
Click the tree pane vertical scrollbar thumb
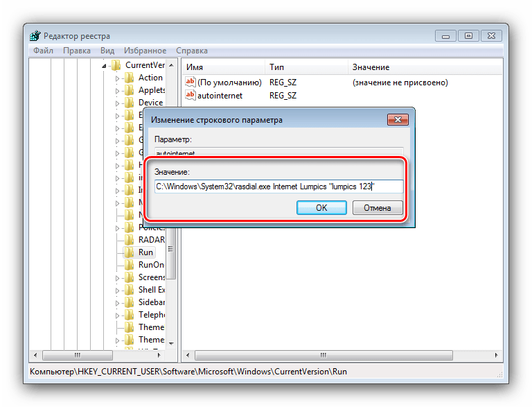pos(171,253)
